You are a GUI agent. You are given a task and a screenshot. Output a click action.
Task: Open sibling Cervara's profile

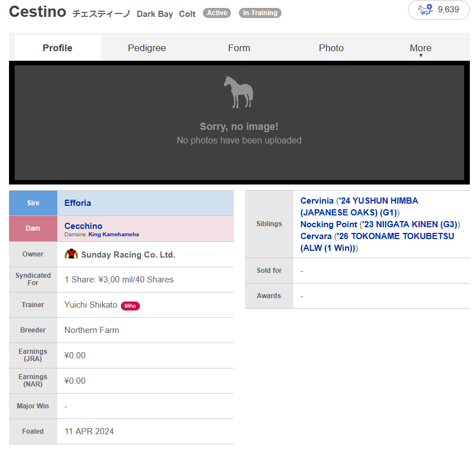pyautogui.click(x=316, y=236)
